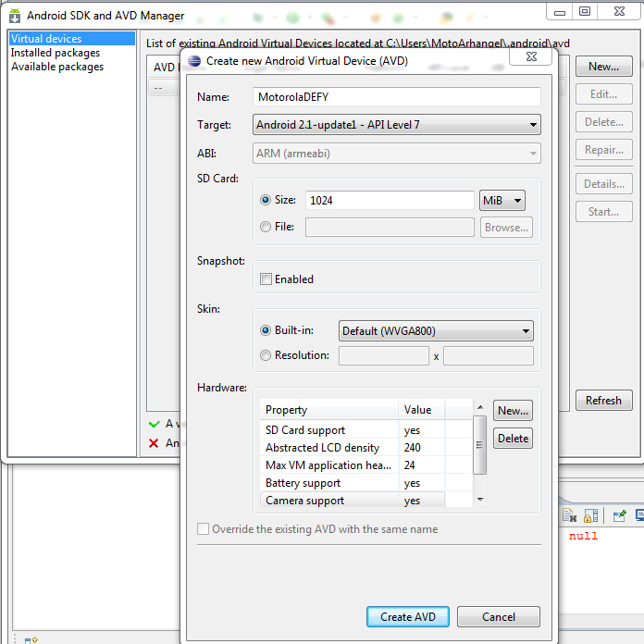The width and height of the screenshot is (644, 644).
Task: Click the AVD Manager New... button
Action: [x=603, y=67]
